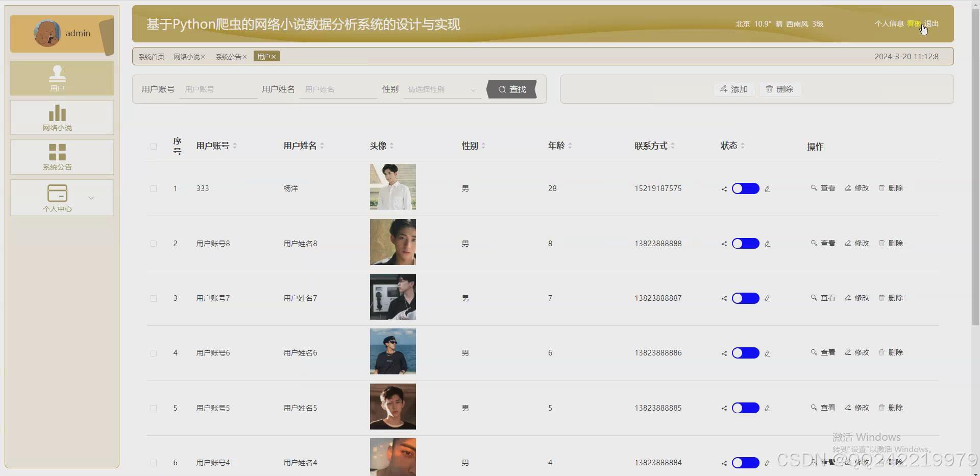Check the checkbox for row 333

[154, 188]
